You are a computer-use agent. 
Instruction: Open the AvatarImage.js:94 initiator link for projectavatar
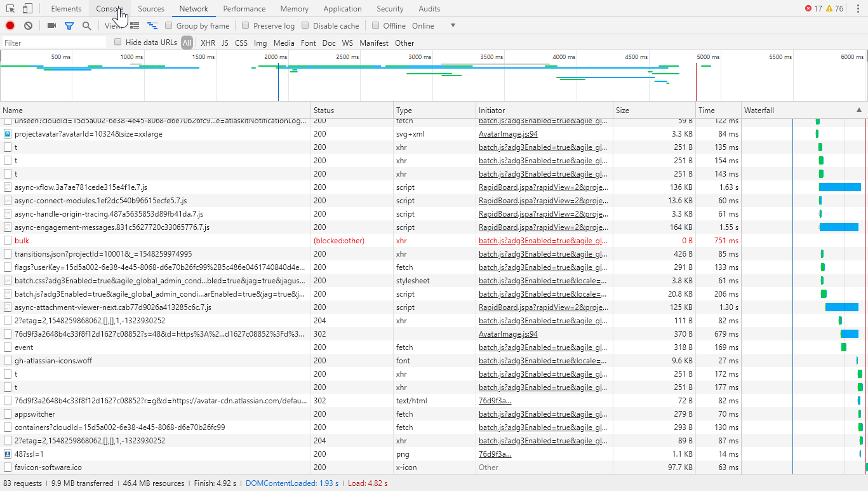pyautogui.click(x=508, y=134)
